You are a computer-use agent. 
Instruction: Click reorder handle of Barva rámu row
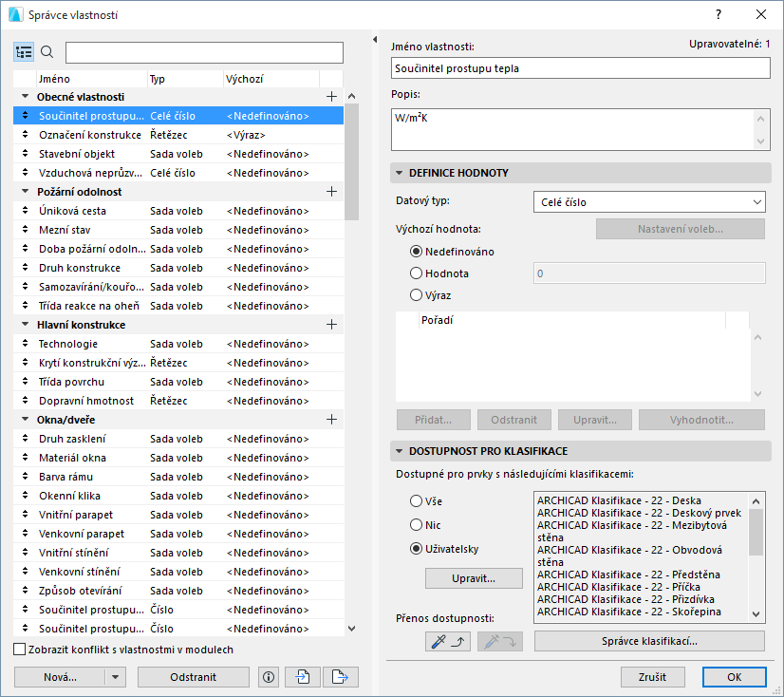[x=25, y=477]
